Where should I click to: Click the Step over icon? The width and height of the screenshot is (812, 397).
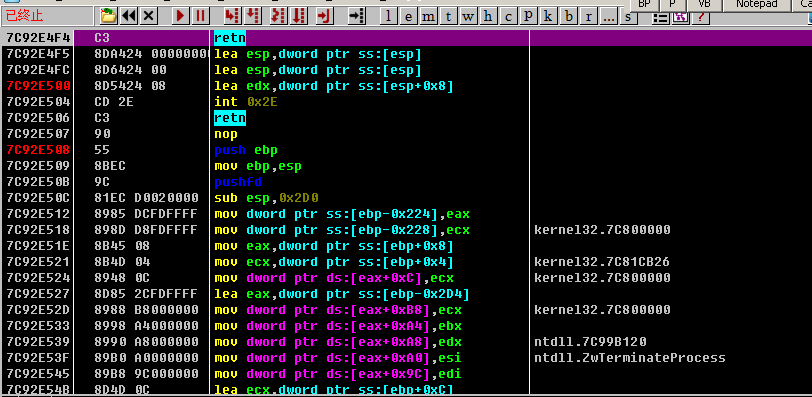point(252,16)
